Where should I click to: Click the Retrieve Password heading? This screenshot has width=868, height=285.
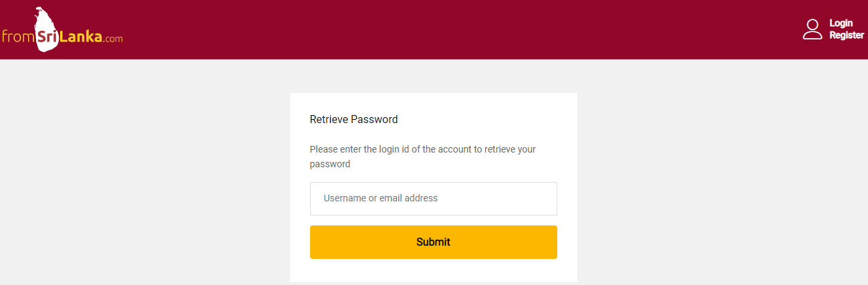point(353,120)
